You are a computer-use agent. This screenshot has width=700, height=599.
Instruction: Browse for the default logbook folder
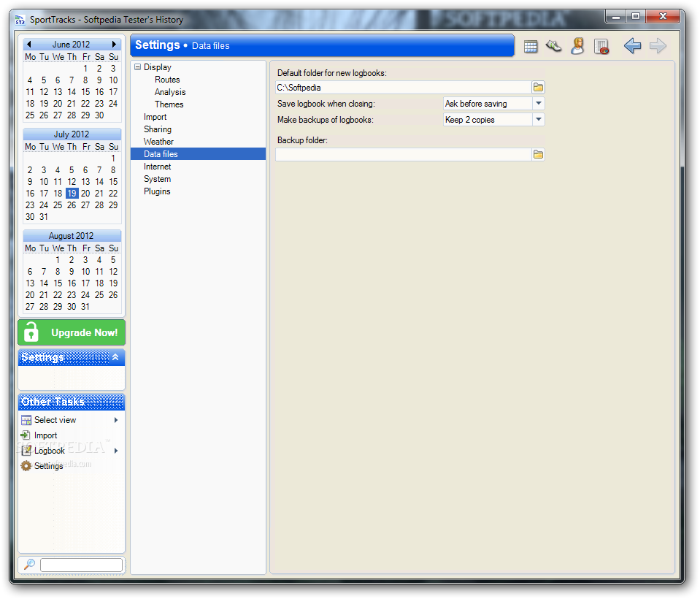pyautogui.click(x=539, y=87)
